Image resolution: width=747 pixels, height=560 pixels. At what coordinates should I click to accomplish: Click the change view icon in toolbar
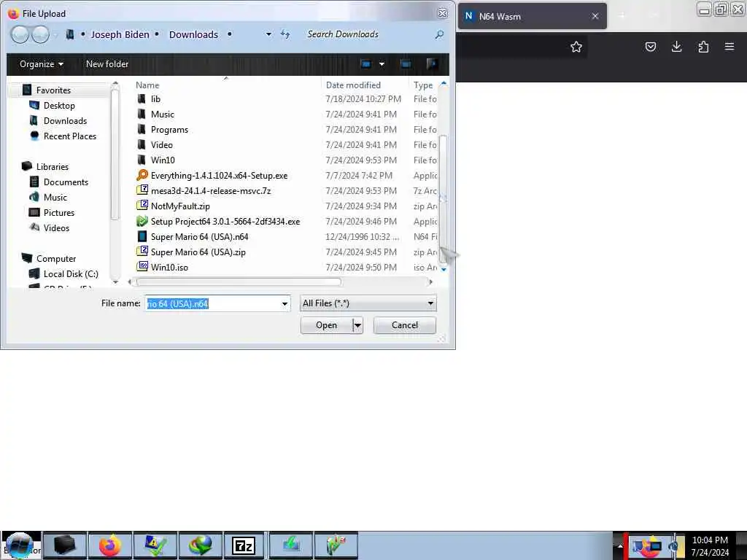tap(366, 64)
